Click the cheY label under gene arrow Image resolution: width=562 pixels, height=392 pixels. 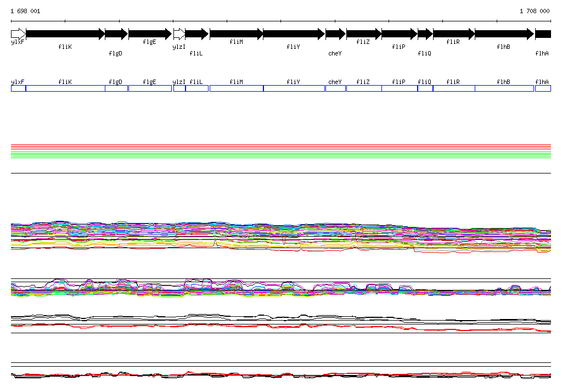tap(335, 53)
